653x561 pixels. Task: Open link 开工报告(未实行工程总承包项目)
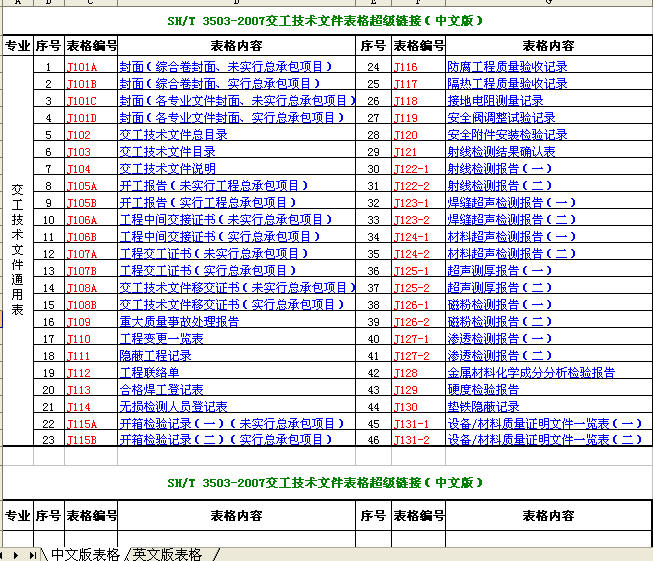click(214, 186)
